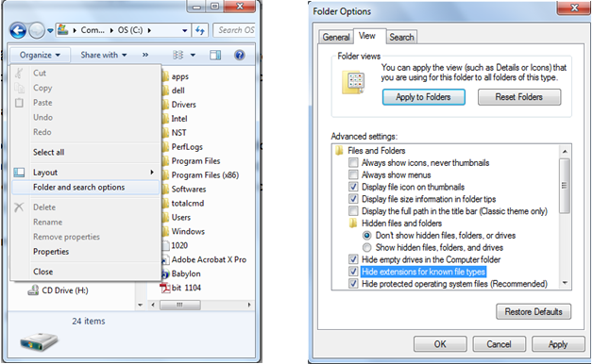Confirm Folder Options with OK
Viewport: 593px width, 364px height.
440,344
